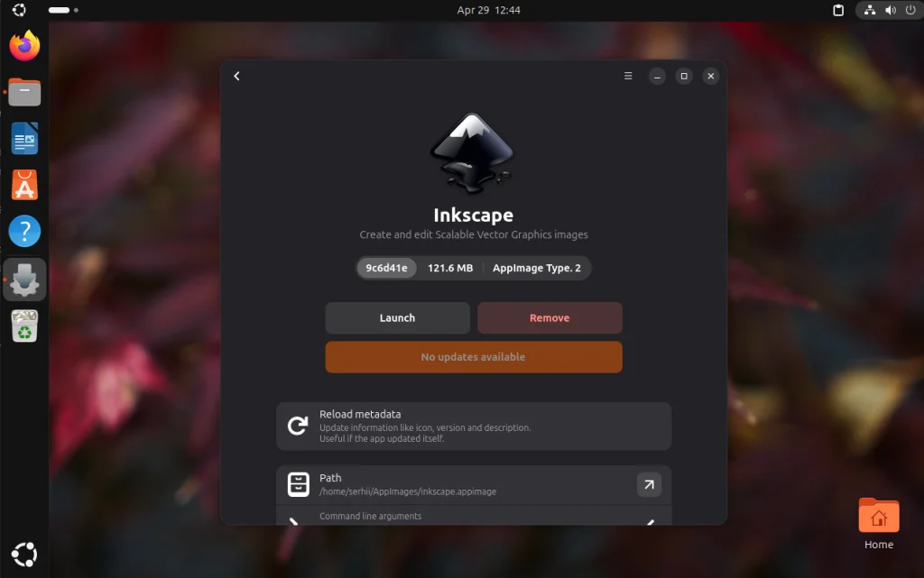
Task: Close the Gear Lever window
Action: tap(711, 76)
